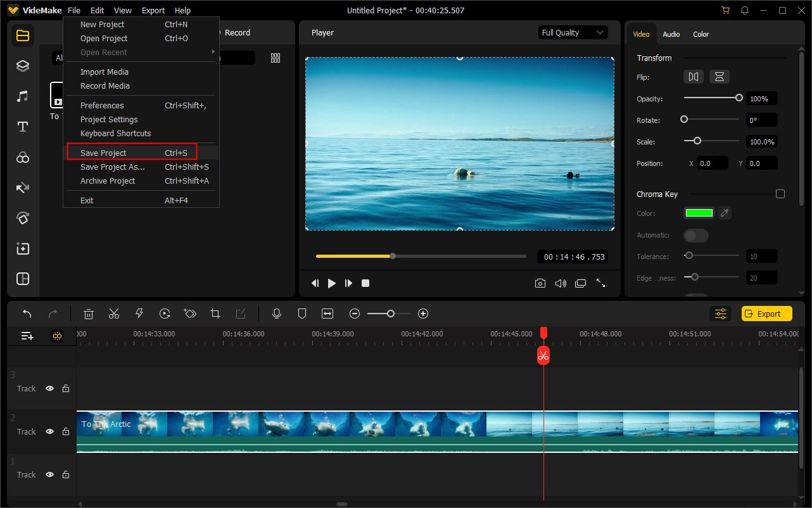Open the add track dropdown in timeline

[27, 336]
